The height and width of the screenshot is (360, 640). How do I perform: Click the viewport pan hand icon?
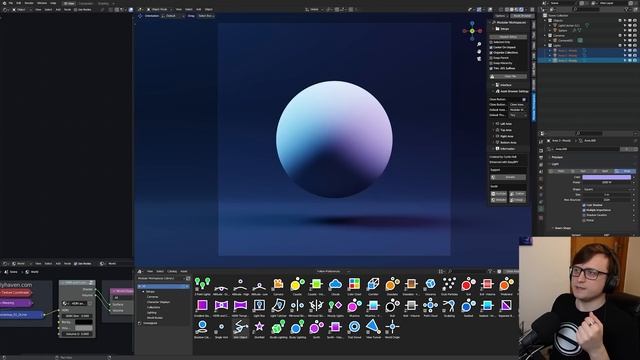479,51
